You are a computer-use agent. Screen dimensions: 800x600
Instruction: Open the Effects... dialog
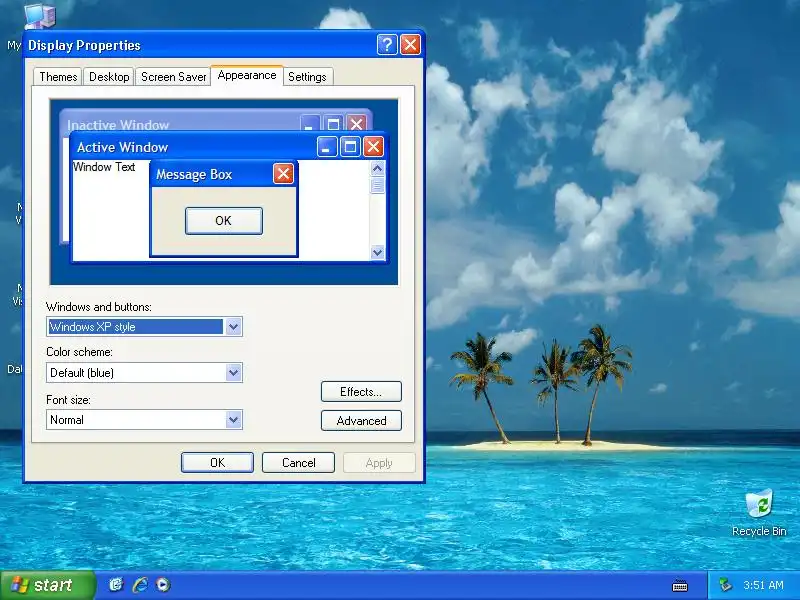[361, 392]
